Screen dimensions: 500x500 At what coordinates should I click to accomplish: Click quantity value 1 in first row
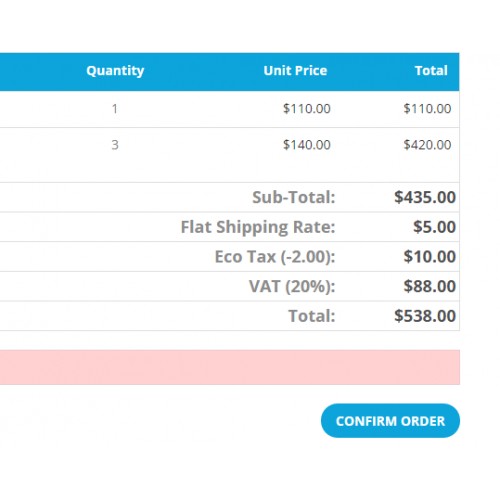[115, 109]
